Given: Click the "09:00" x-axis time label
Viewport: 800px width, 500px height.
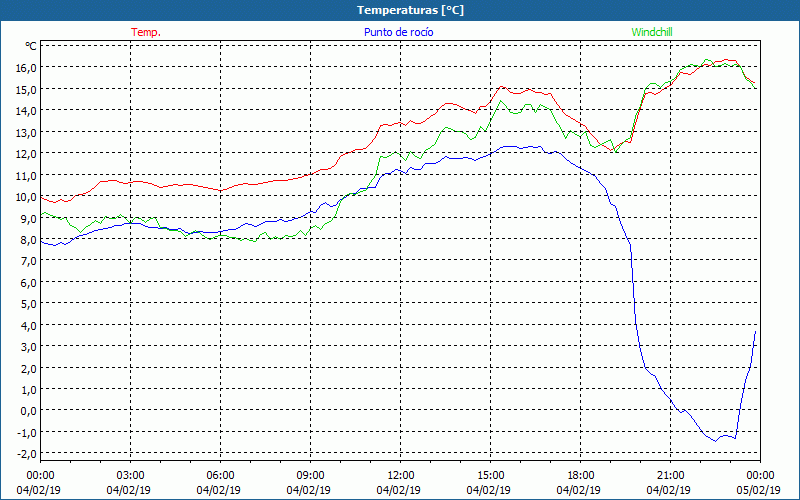Looking at the screenshot, I should [x=310, y=476].
